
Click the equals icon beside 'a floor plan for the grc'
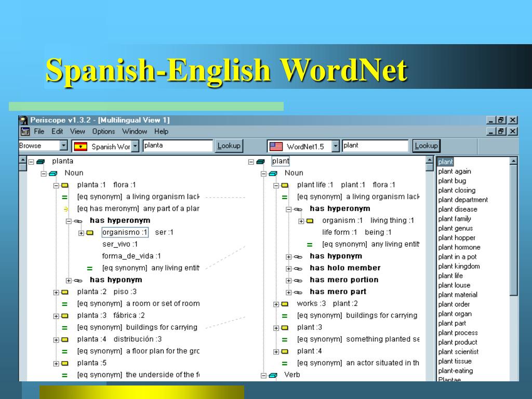[x=64, y=352]
